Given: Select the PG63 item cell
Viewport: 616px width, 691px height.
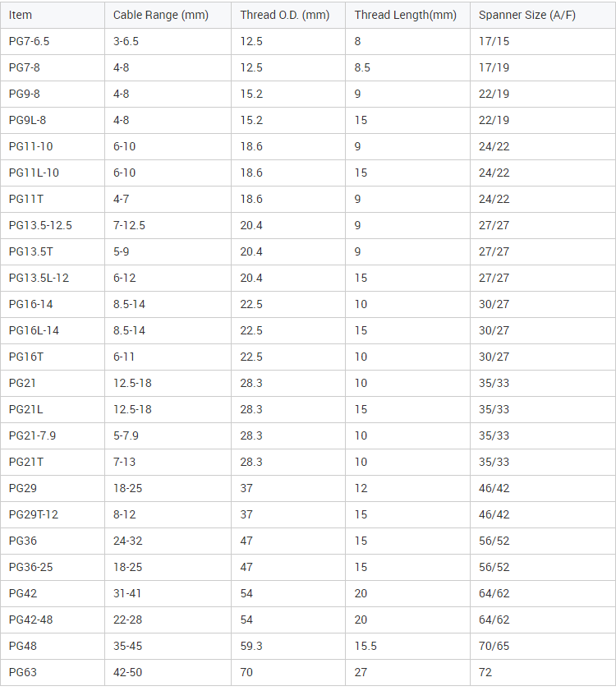Looking at the screenshot, I should [23, 672].
